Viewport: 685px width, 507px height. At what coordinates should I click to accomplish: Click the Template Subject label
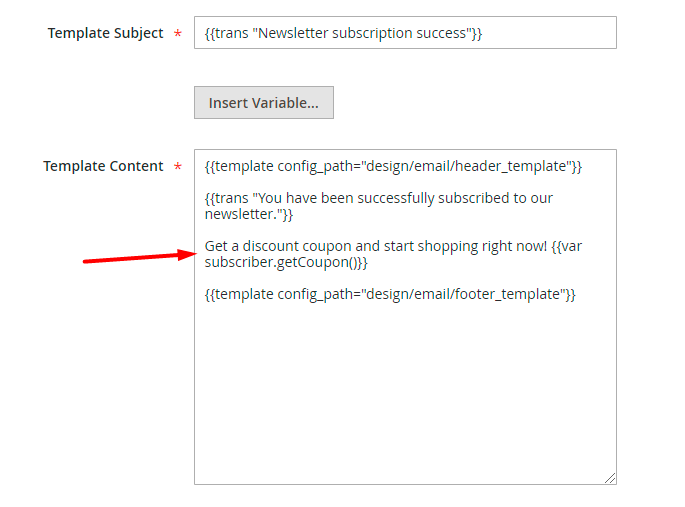[x=105, y=33]
